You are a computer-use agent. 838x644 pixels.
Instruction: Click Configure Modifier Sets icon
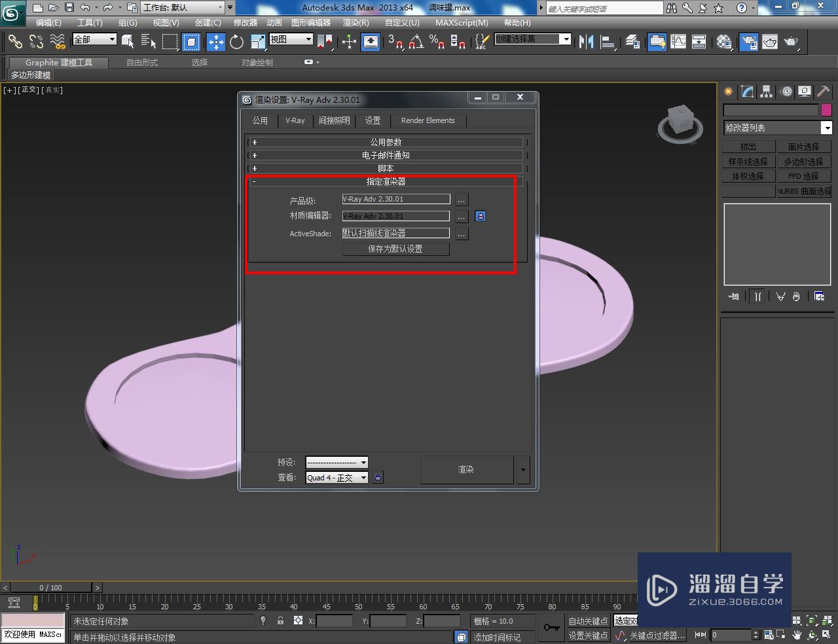pos(819,296)
